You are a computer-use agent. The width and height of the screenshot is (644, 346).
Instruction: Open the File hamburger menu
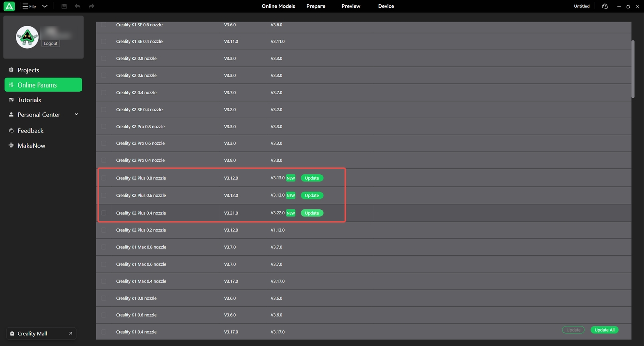pyautogui.click(x=29, y=6)
